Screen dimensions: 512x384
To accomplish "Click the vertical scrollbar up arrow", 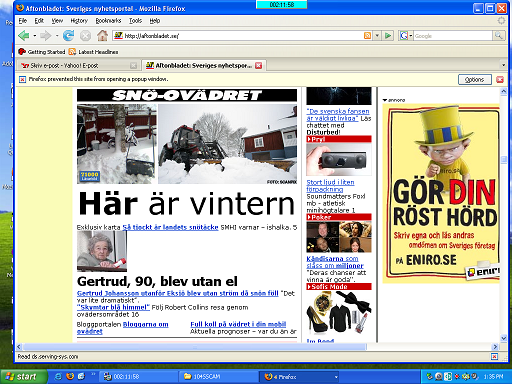I will pos(503,91).
